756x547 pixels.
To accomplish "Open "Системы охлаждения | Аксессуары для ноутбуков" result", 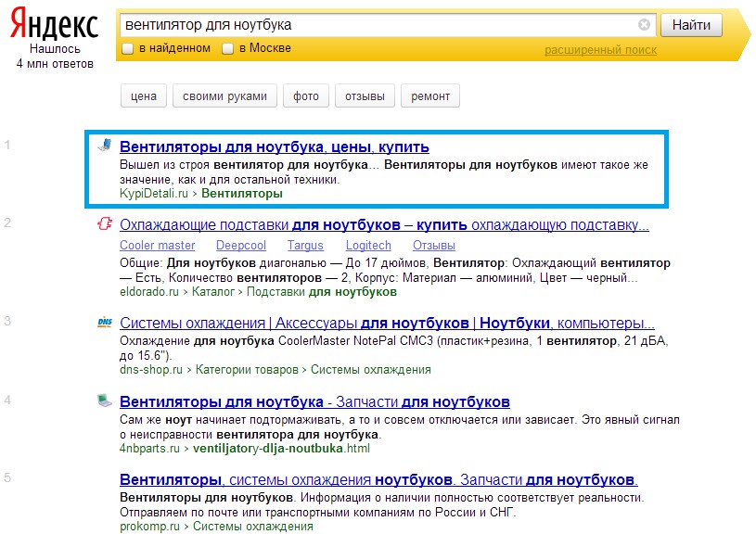I will pos(387,324).
